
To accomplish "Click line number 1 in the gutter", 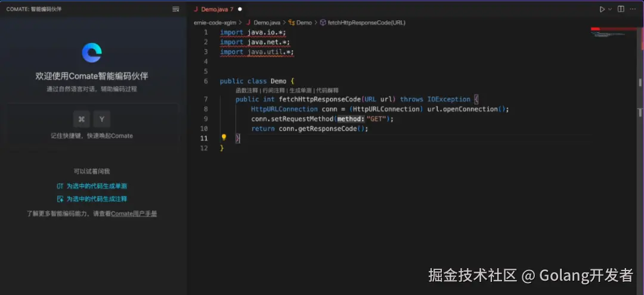I will click(206, 32).
